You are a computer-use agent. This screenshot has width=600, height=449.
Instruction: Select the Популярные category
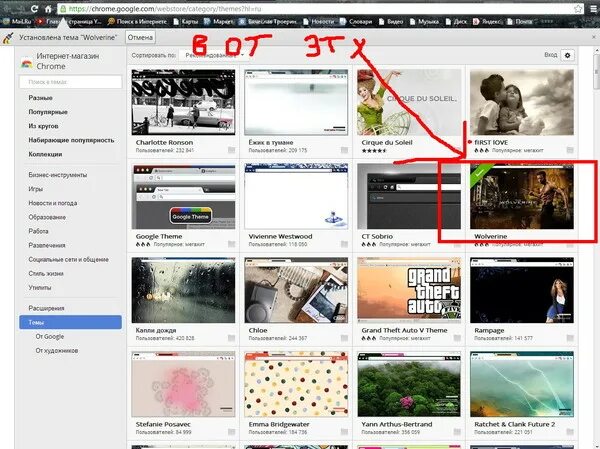48,112
